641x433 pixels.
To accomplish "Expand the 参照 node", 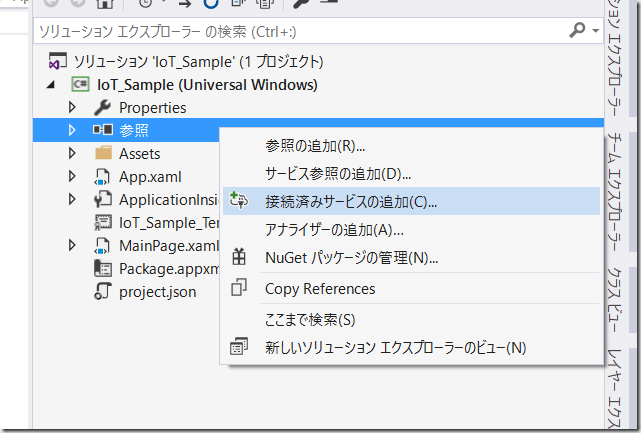I will point(72,130).
